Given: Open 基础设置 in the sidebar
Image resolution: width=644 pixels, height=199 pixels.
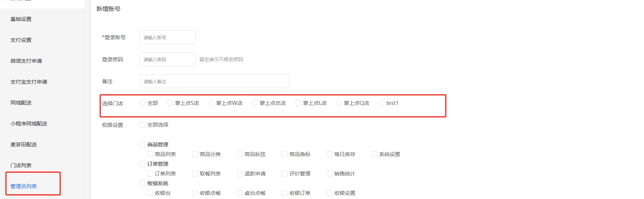Looking at the screenshot, I should point(21,19).
